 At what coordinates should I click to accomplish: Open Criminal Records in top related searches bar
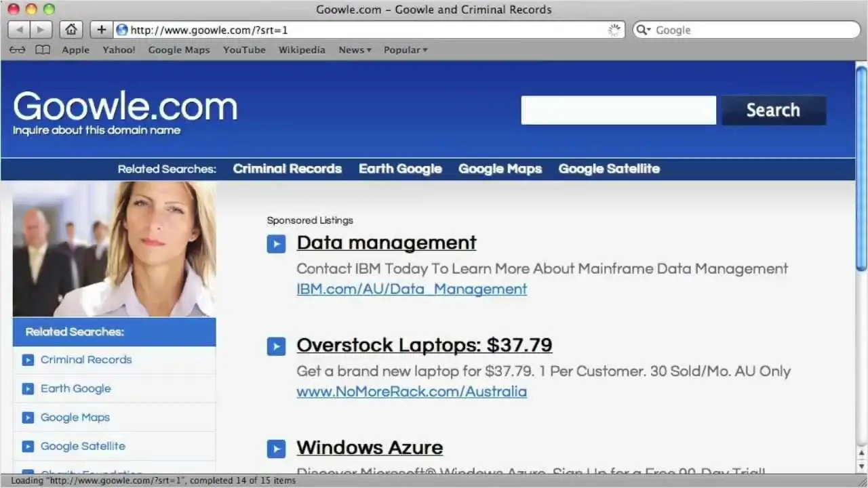point(288,169)
